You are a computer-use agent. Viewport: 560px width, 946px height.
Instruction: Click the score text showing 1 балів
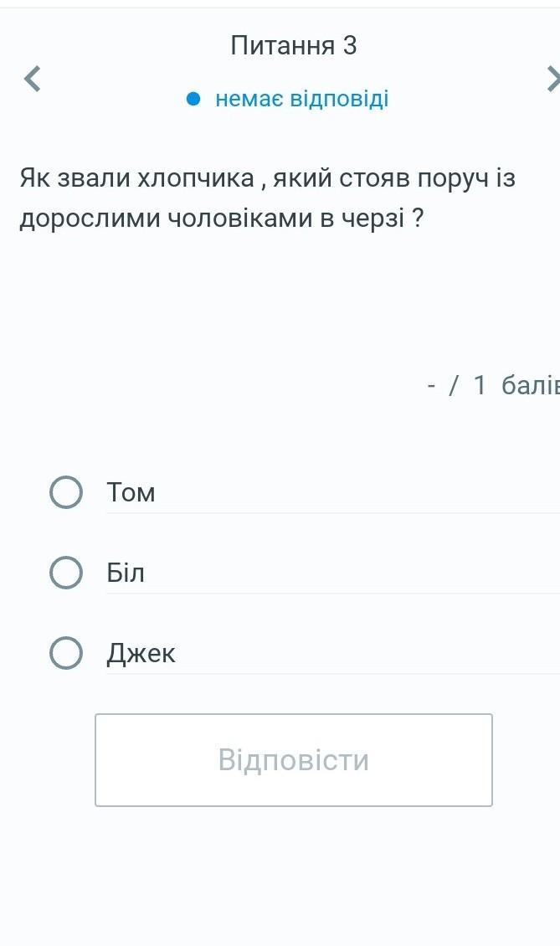515,385
